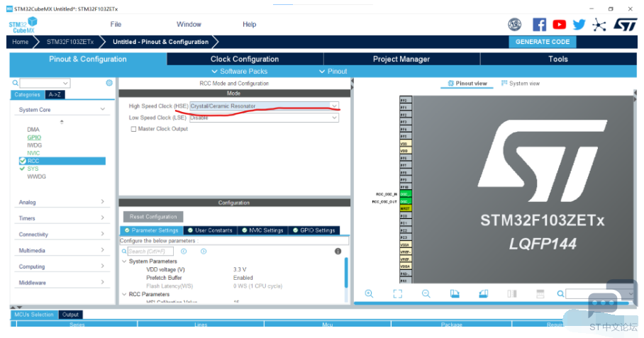This screenshot has width=644, height=338.
Task: Click the STM32F103ZETx breadcrumb
Action: 70,42
